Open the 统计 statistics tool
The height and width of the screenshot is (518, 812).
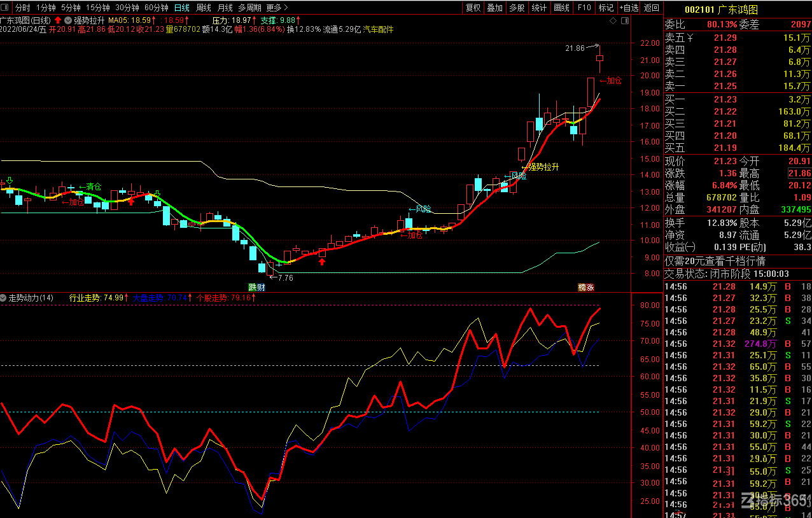[539, 8]
